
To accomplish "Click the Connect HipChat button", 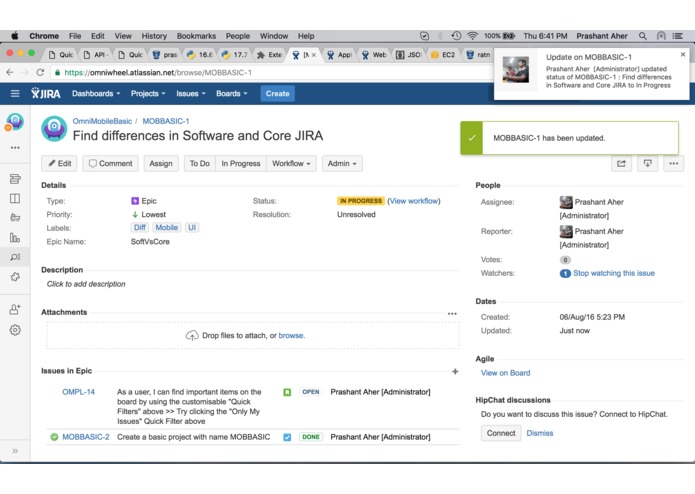I will pos(501,433).
